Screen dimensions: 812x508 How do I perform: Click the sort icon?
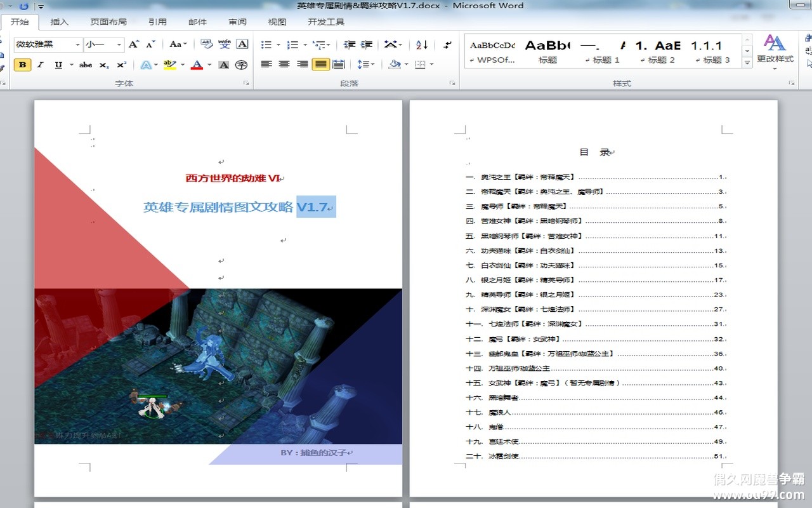click(422, 44)
